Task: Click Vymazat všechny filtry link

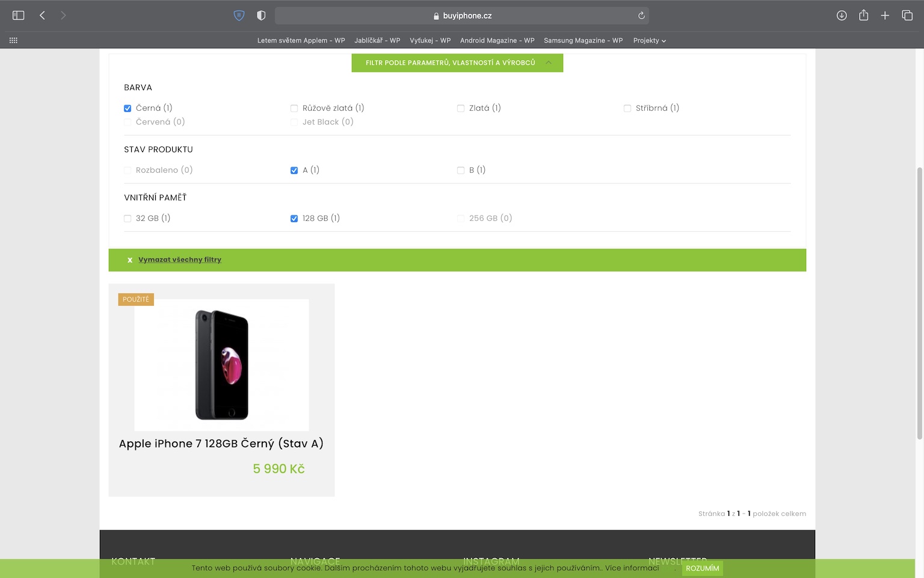Action: [x=180, y=259]
